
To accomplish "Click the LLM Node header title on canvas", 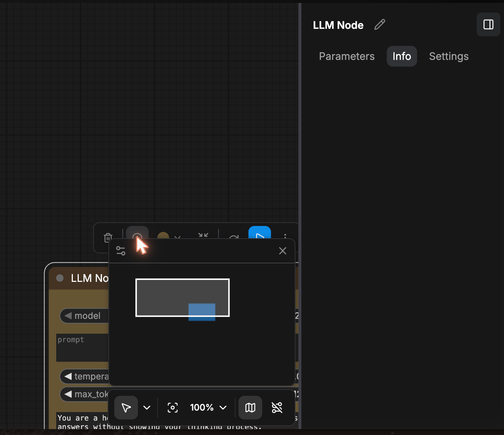I will [90, 278].
